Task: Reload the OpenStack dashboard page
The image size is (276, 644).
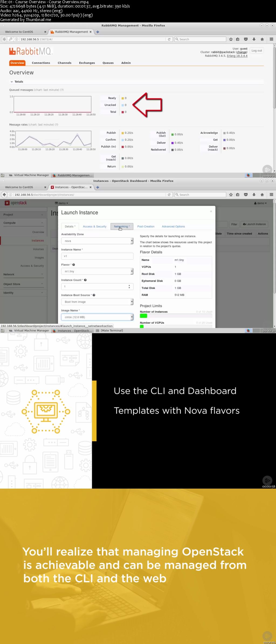Action: 169,195
